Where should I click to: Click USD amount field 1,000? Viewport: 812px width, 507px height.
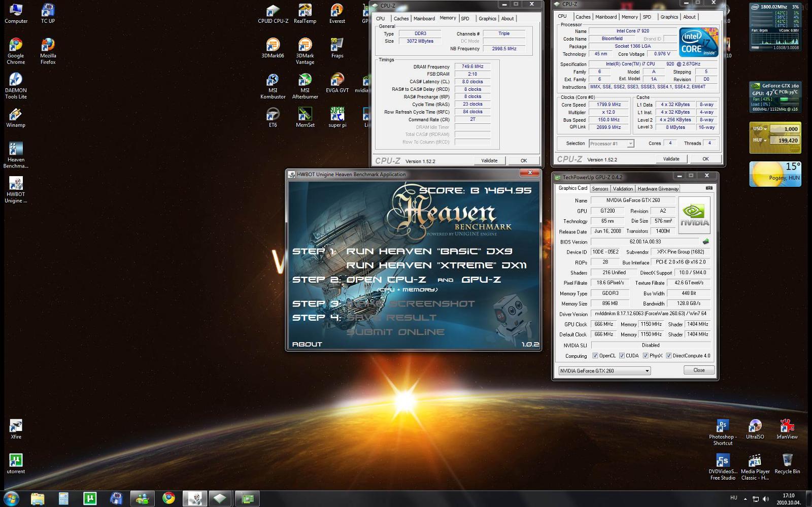tap(785, 129)
